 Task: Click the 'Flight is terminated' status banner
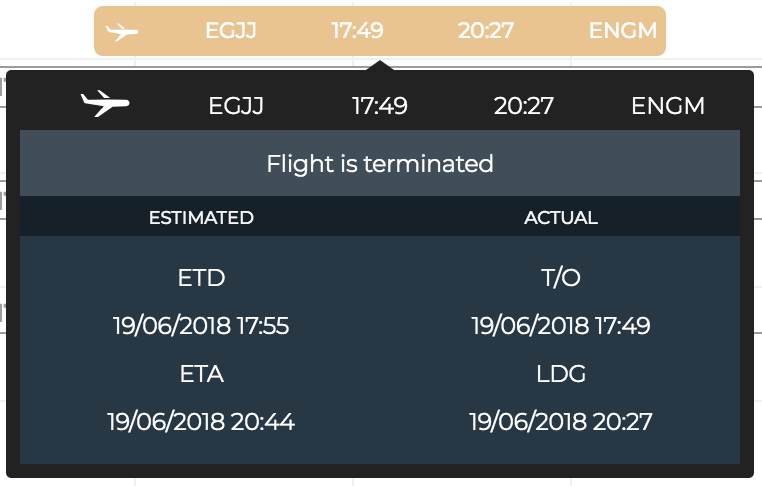pyautogui.click(x=380, y=163)
